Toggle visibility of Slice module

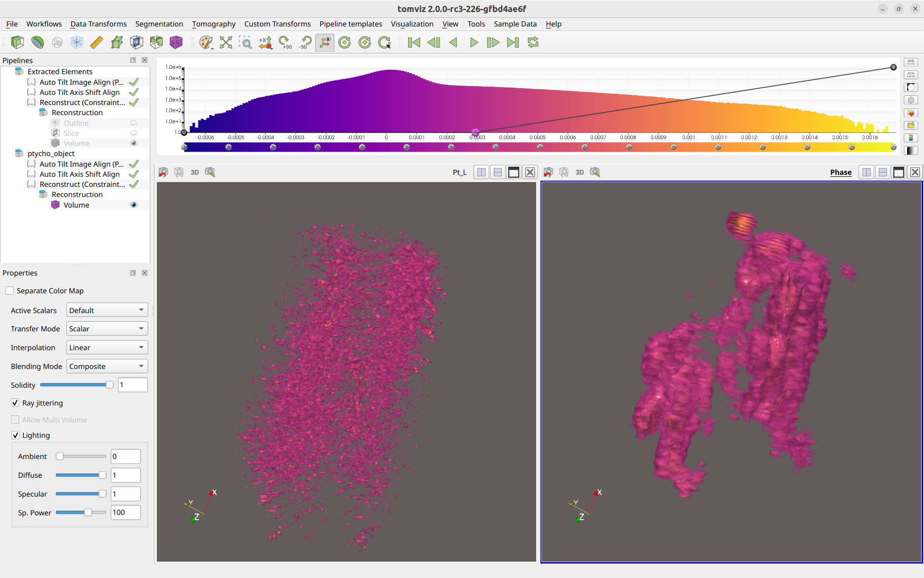(134, 133)
